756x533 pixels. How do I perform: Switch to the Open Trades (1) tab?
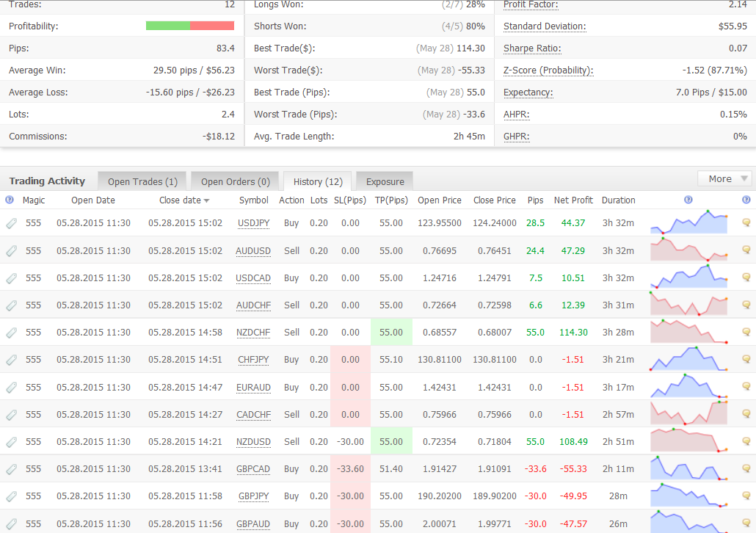(x=142, y=182)
